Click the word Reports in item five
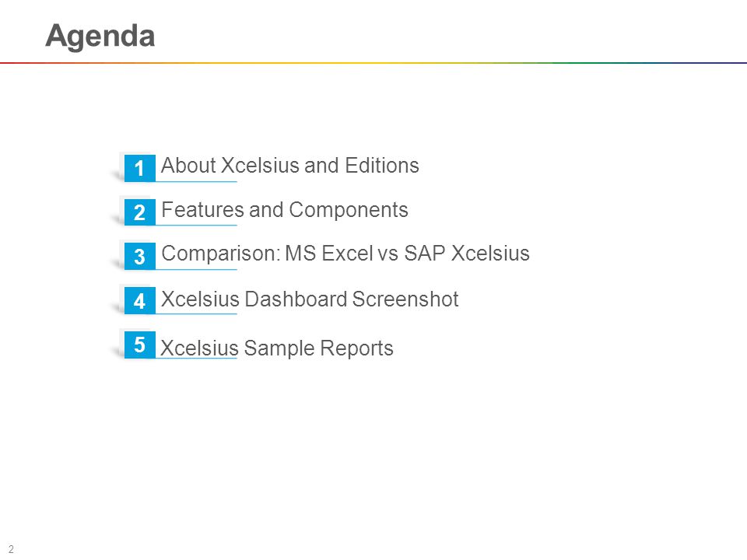This screenshot has width=747, height=560. pyautogui.click(x=356, y=348)
